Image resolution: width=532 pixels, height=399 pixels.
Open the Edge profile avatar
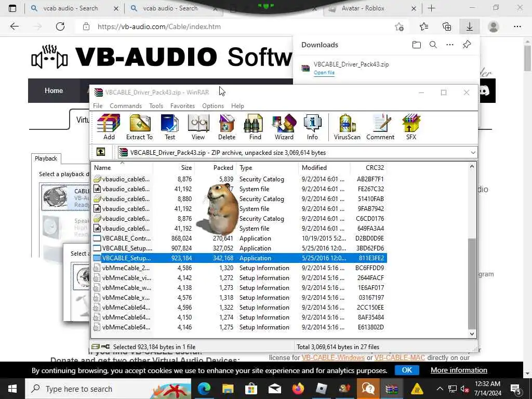coord(494,26)
